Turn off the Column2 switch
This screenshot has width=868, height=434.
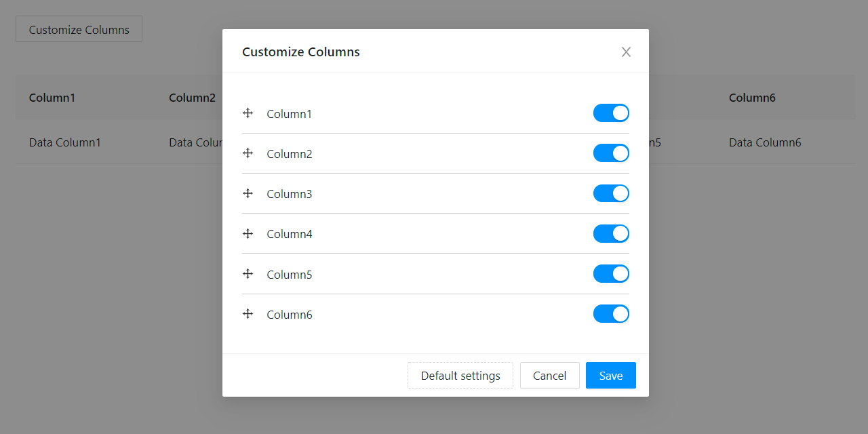pos(611,153)
